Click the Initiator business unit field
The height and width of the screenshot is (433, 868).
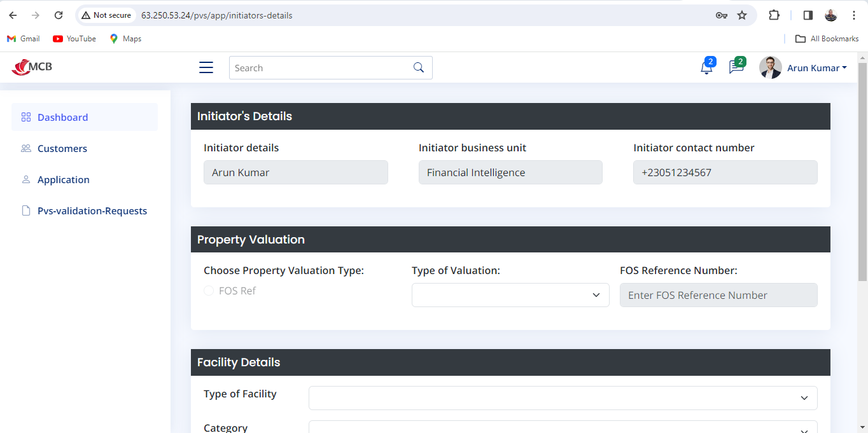[510, 172]
